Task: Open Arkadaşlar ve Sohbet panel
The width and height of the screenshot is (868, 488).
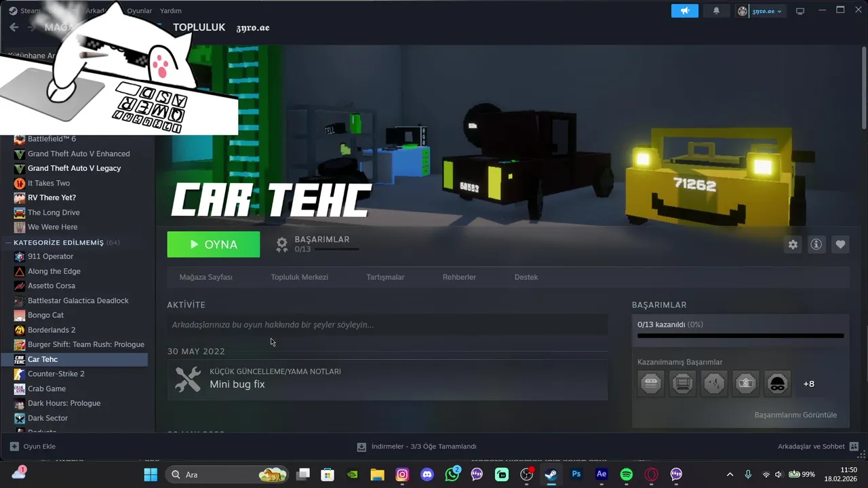Action: click(811, 447)
